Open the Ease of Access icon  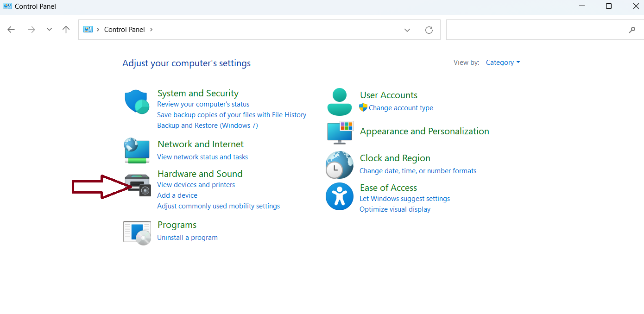click(340, 196)
